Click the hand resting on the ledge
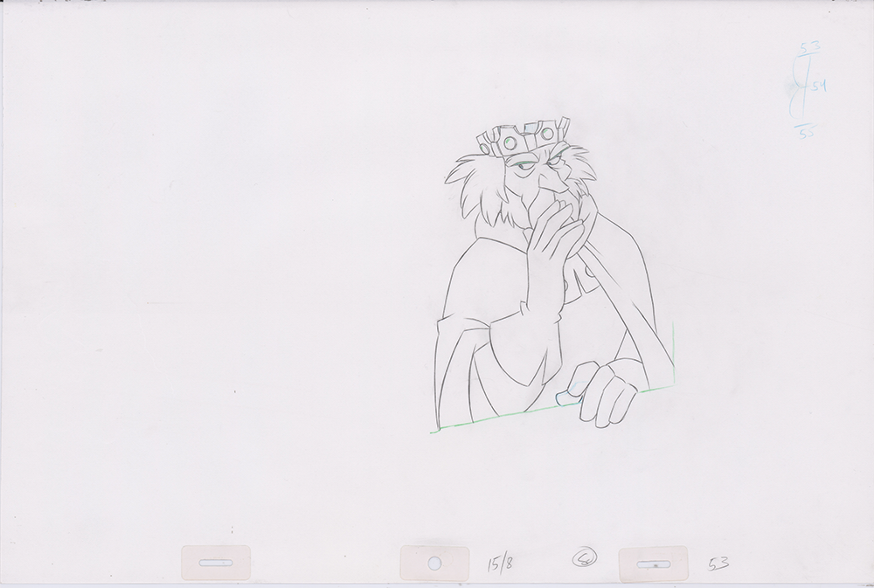The height and width of the screenshot is (588, 874). pos(606,392)
